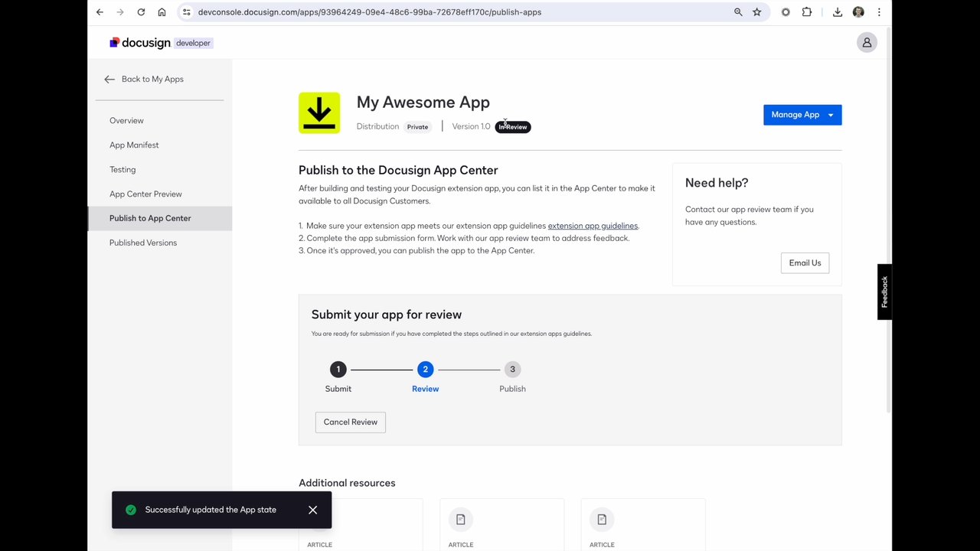Click the green success checkmark icon

click(131, 510)
